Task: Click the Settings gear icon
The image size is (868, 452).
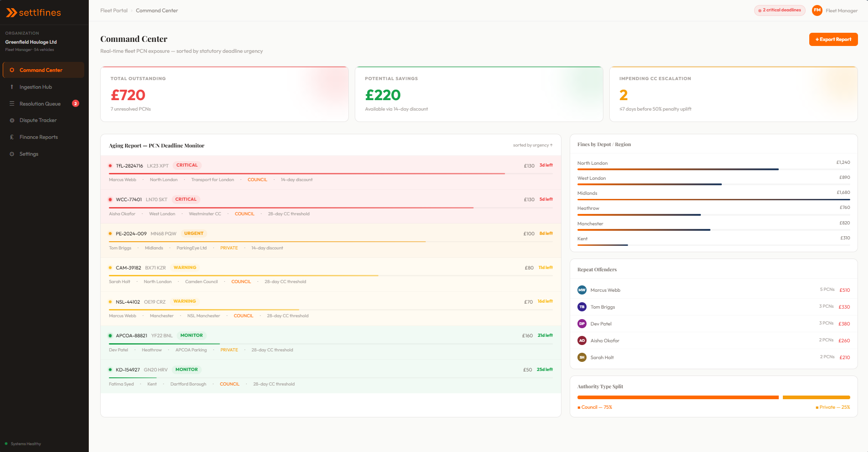Action: click(12, 154)
